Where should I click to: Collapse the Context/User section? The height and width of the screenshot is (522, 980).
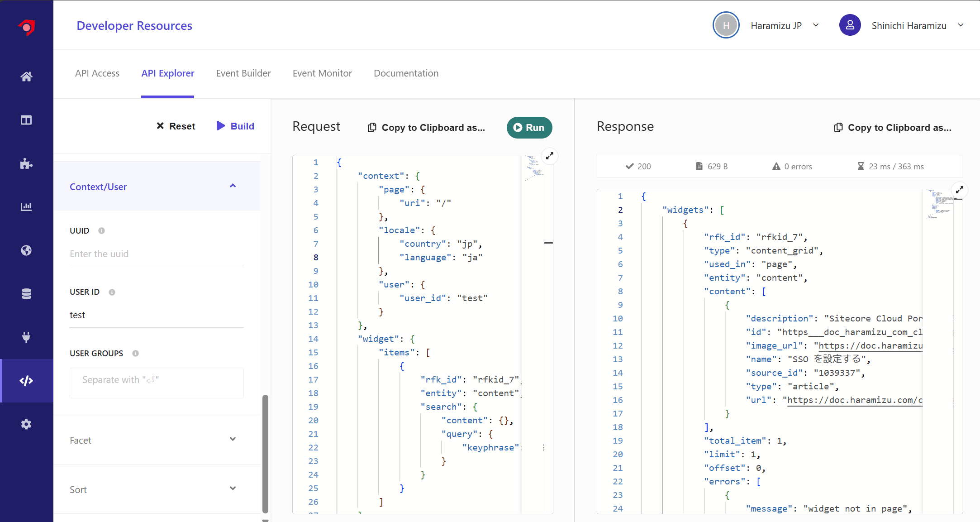tap(233, 186)
